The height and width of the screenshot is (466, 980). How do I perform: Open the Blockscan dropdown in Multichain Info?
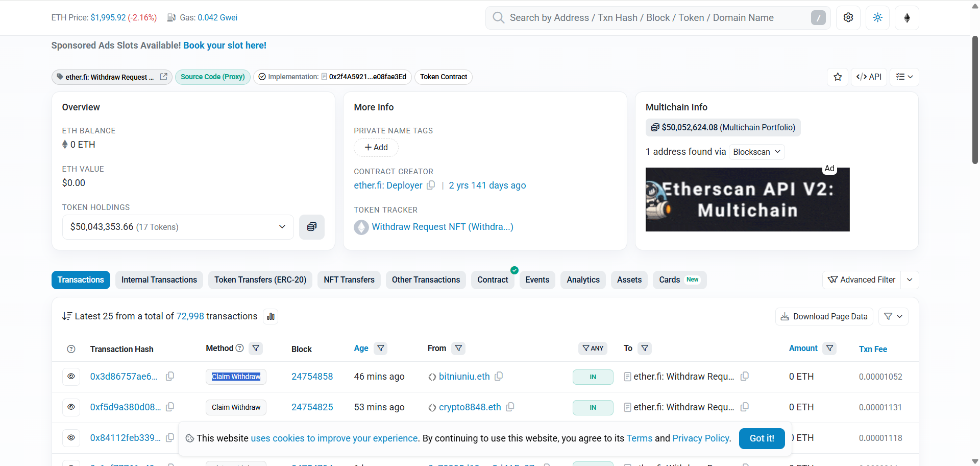click(756, 152)
